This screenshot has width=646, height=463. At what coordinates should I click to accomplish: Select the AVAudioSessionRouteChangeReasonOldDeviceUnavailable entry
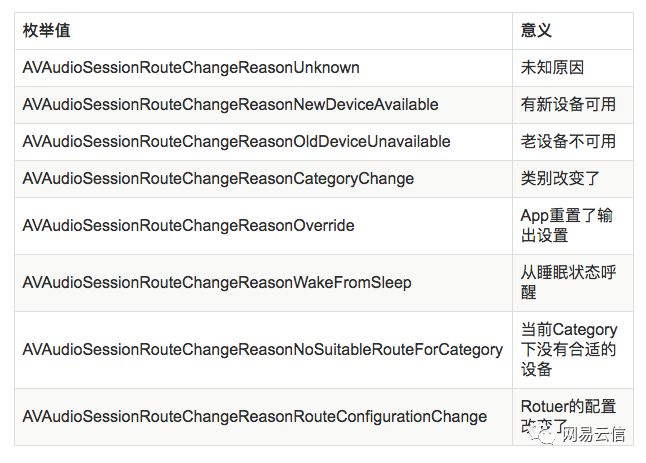coord(236,142)
